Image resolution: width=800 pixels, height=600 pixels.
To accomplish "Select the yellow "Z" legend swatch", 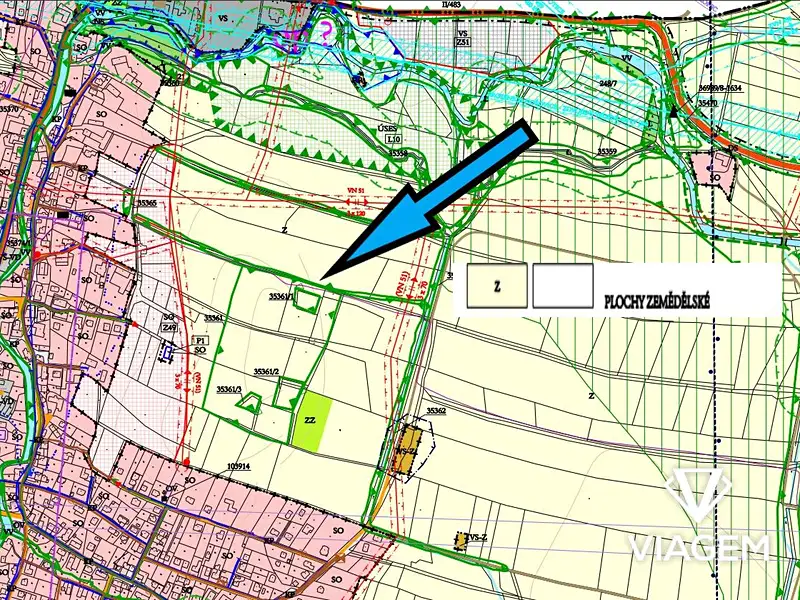I will pos(497,286).
